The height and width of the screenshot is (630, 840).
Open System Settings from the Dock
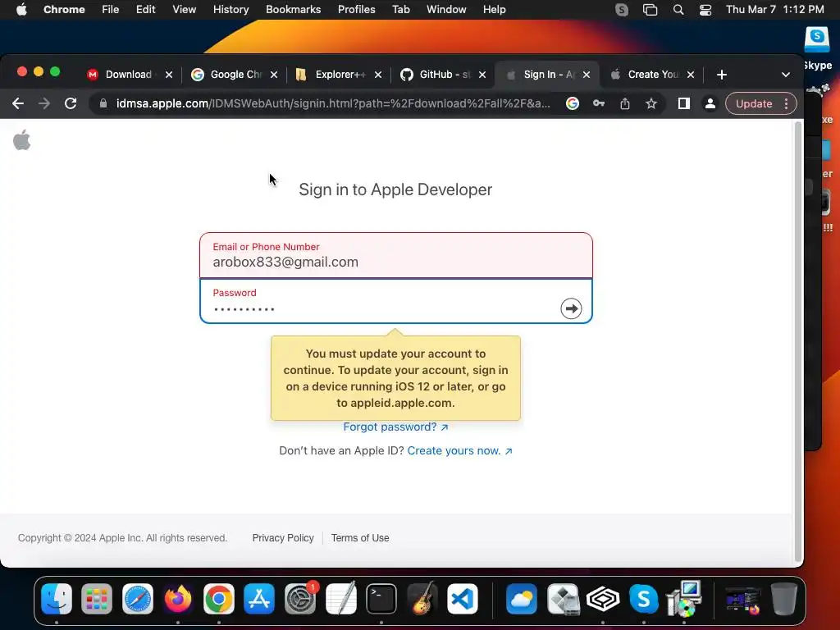(x=300, y=598)
